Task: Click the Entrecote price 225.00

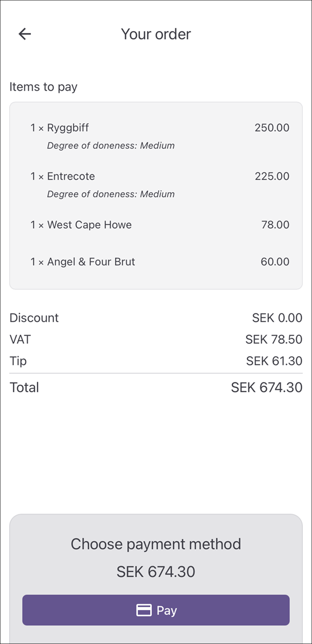Action: [272, 176]
